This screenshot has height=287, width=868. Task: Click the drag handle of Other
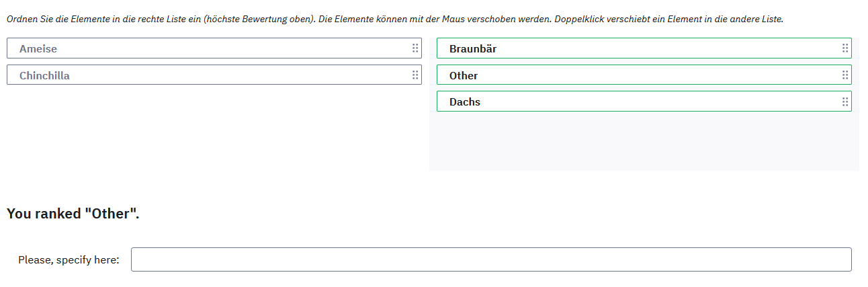point(845,75)
